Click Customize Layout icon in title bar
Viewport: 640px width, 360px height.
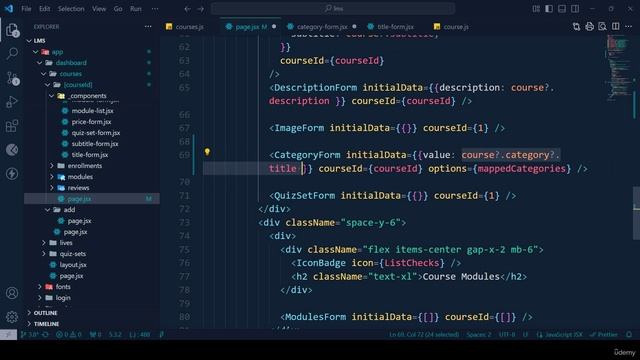[536, 9]
